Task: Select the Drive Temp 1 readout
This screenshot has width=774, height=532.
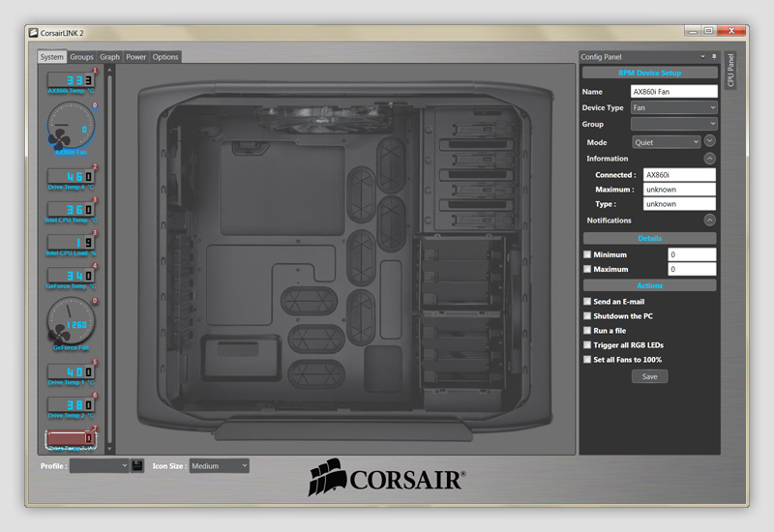Action: (x=71, y=371)
